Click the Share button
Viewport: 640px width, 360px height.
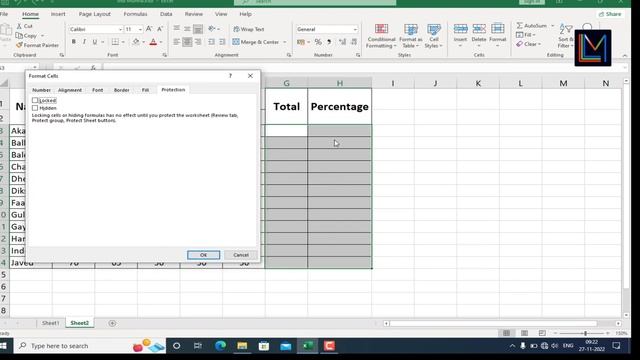(x=610, y=14)
